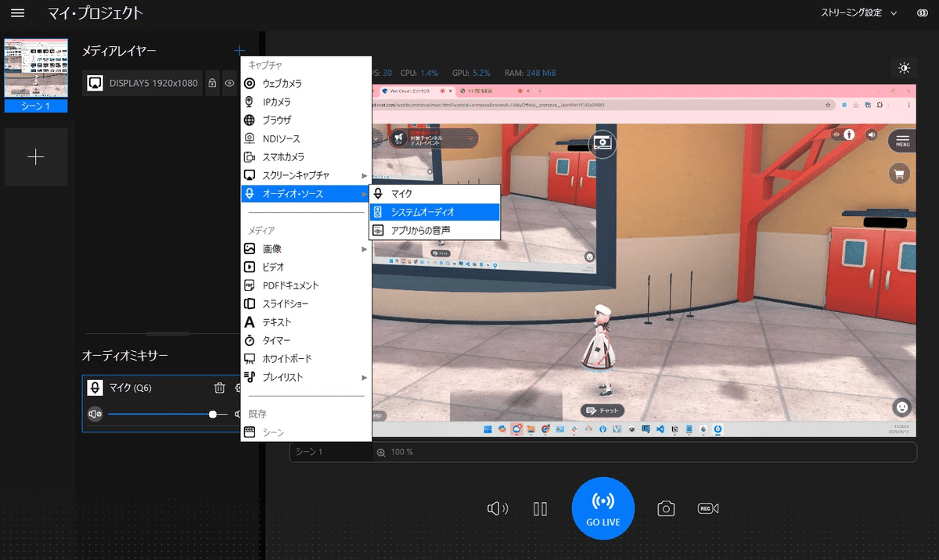Click the マイク (Q6) volume slider
The width and height of the screenshot is (939, 560).
[167, 414]
